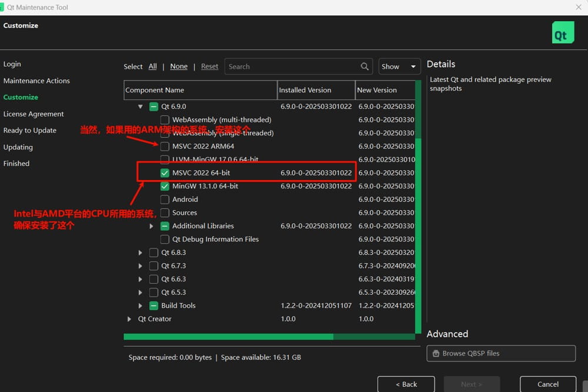The width and height of the screenshot is (588, 392).
Task: Click the Select None link
Action: [x=179, y=67]
